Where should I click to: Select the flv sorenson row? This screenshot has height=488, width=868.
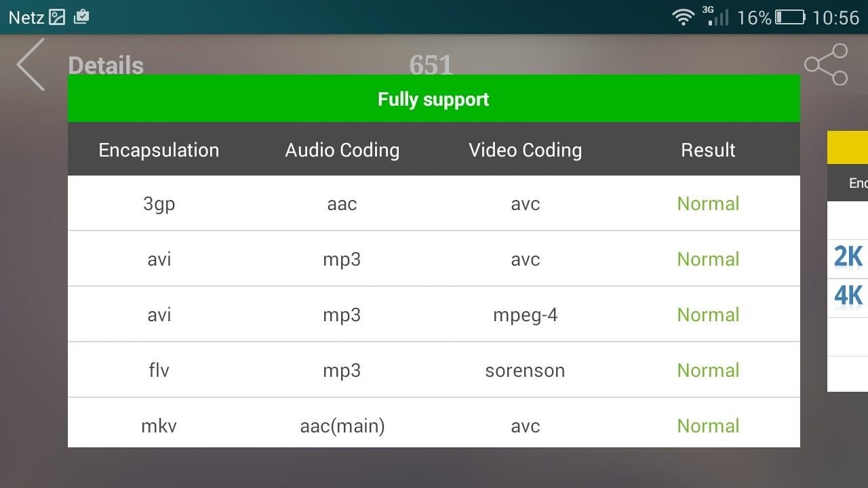coord(434,370)
